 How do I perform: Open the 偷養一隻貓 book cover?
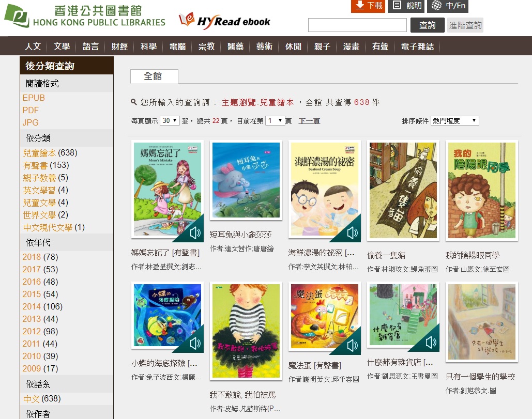click(403, 190)
